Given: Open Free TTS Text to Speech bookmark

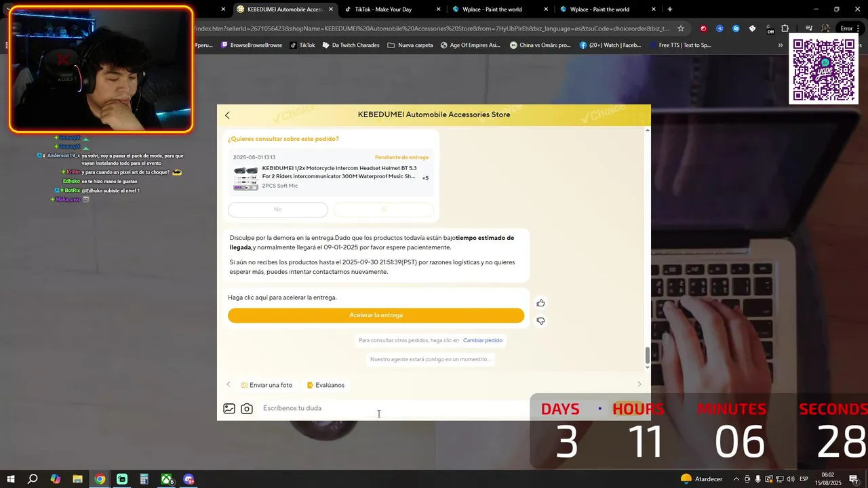Looking at the screenshot, I should pyautogui.click(x=680, y=45).
